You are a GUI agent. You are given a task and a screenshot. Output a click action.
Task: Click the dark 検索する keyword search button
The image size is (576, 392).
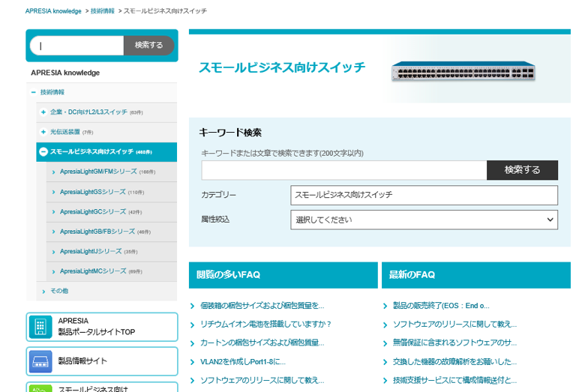(522, 170)
